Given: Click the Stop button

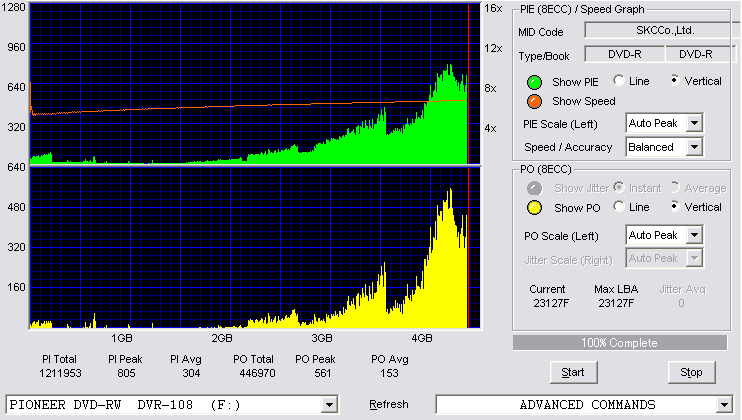Looking at the screenshot, I should click(x=691, y=373).
